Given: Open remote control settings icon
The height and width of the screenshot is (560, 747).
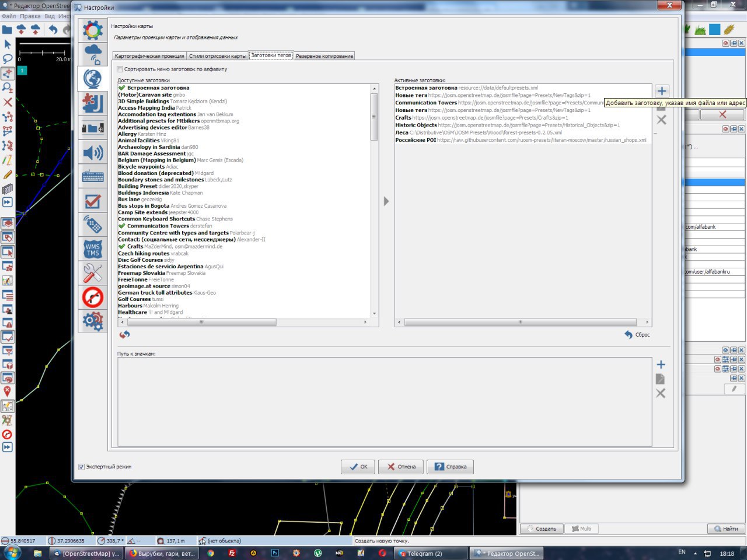Looking at the screenshot, I should click(x=93, y=225).
